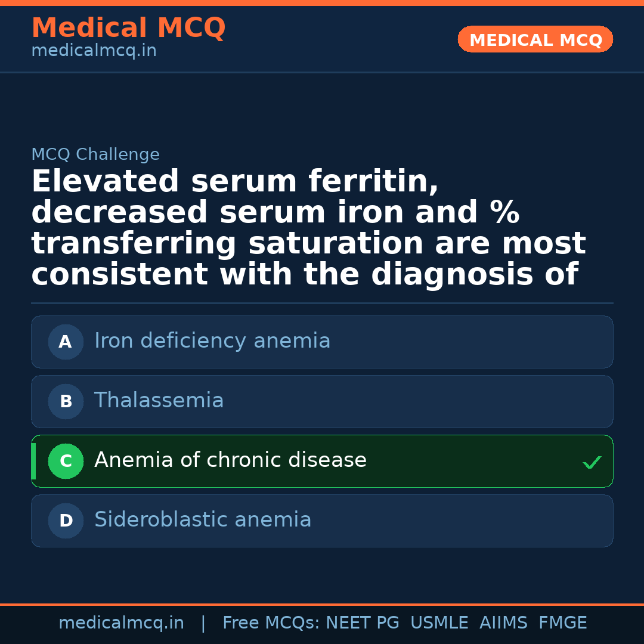Click the green checkmark icon
This screenshot has width=644, height=644.
592,462
